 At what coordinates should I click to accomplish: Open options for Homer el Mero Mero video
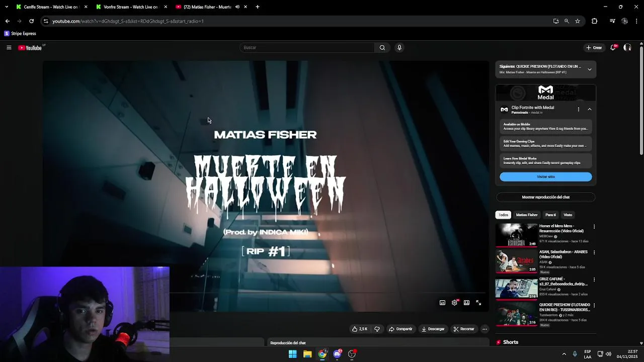[594, 227]
